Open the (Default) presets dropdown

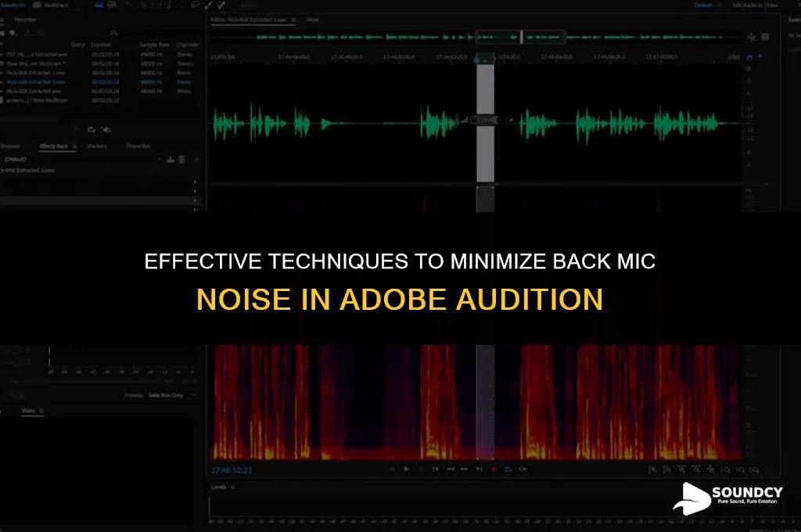pyautogui.click(x=83, y=159)
